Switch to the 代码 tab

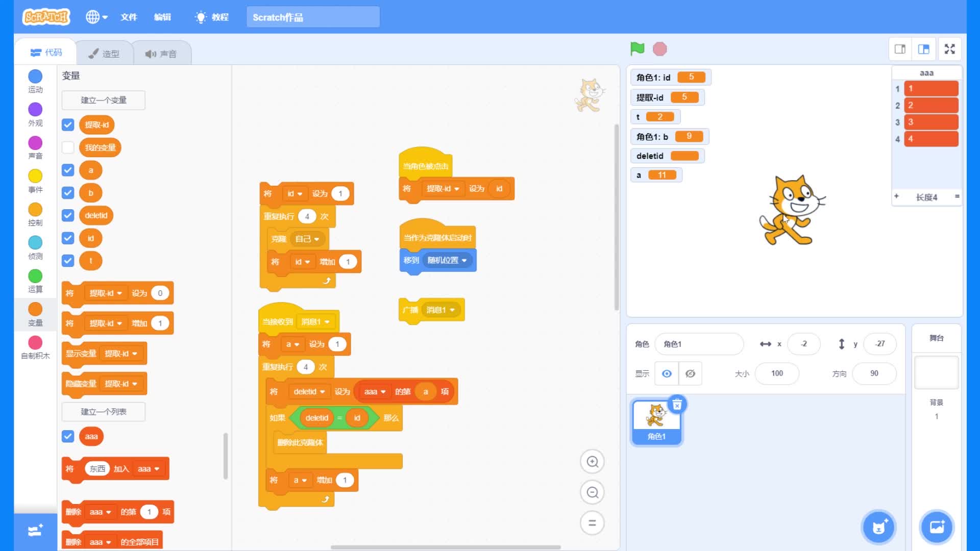46,53
